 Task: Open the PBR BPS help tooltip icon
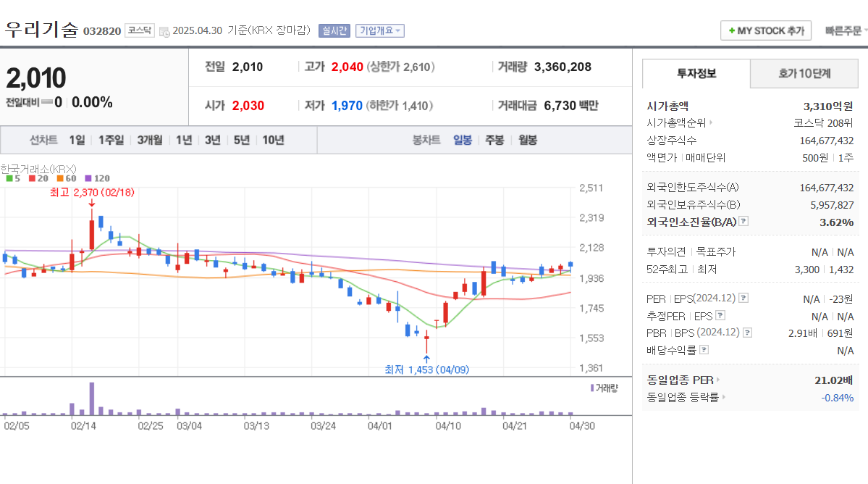click(x=749, y=333)
